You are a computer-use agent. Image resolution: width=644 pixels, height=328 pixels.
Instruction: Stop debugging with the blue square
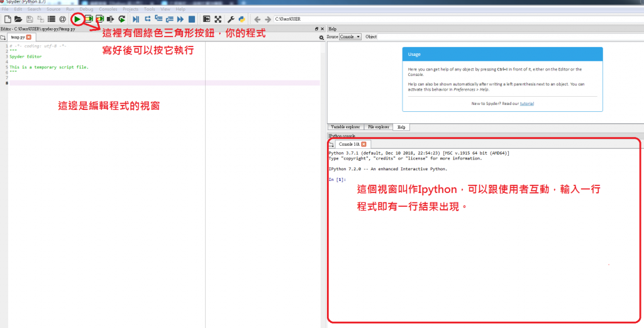click(191, 19)
